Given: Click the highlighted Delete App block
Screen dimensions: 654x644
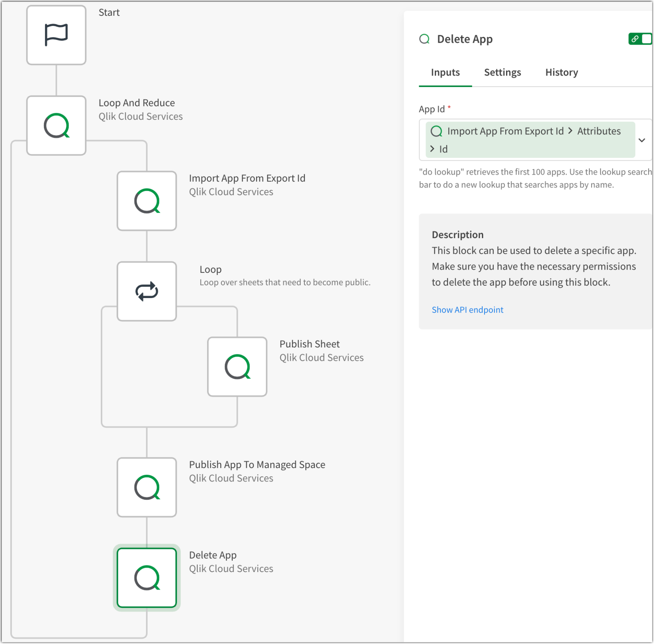Looking at the screenshot, I should click(147, 578).
